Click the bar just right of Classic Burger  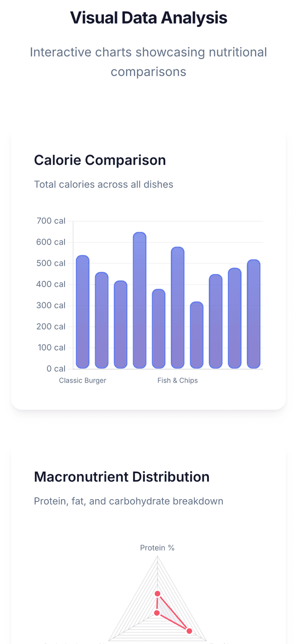(102, 320)
